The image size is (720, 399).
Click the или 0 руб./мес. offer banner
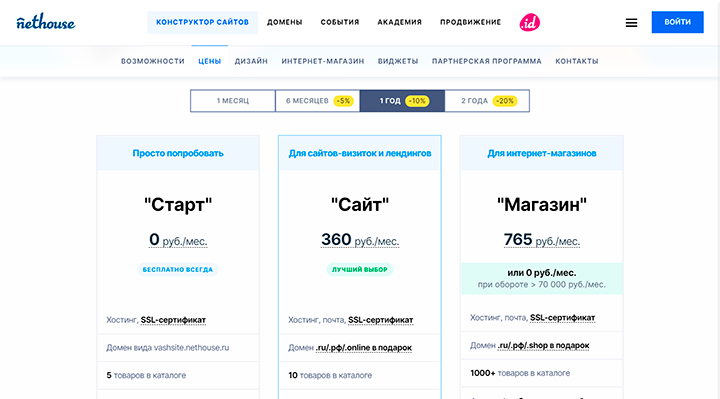[x=542, y=278]
